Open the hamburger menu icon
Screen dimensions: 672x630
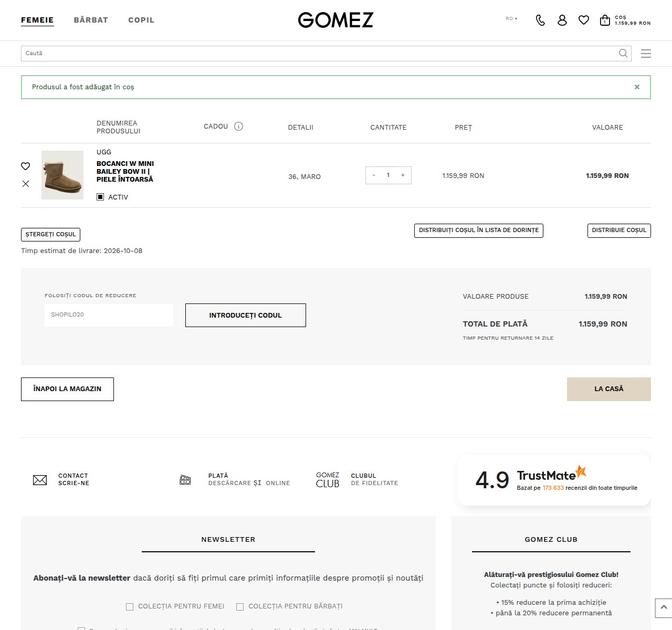tap(646, 54)
